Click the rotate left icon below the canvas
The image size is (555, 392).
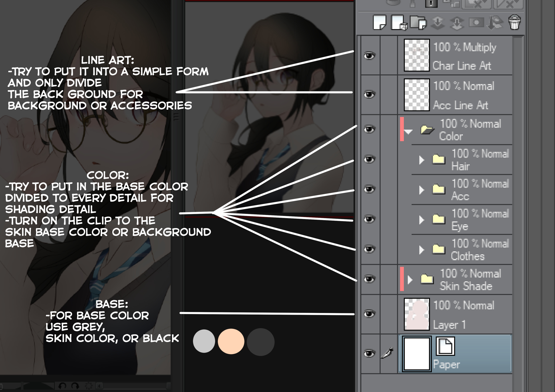coord(62,386)
